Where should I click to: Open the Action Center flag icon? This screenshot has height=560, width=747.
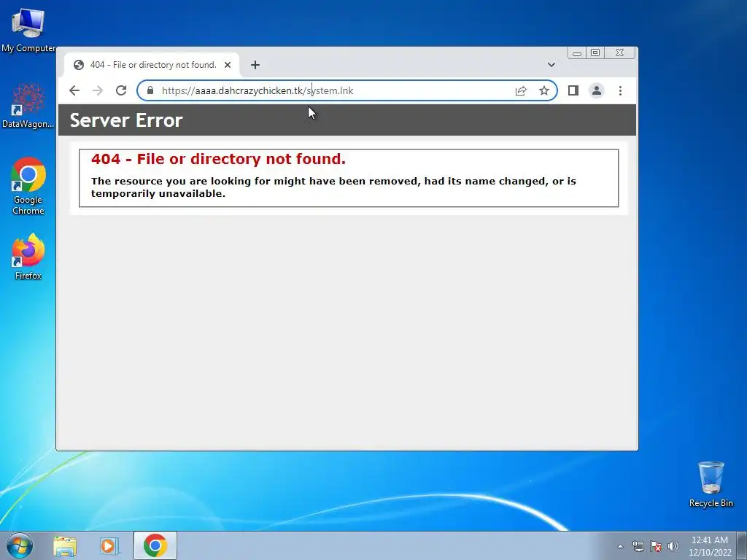[x=656, y=546]
